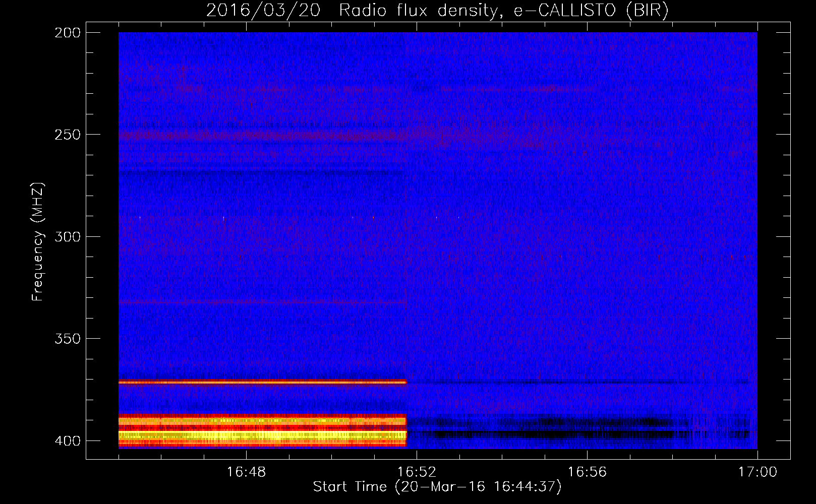The image size is (816, 504).
Task: Click the '16:52' time tick label
Action: [x=417, y=472]
